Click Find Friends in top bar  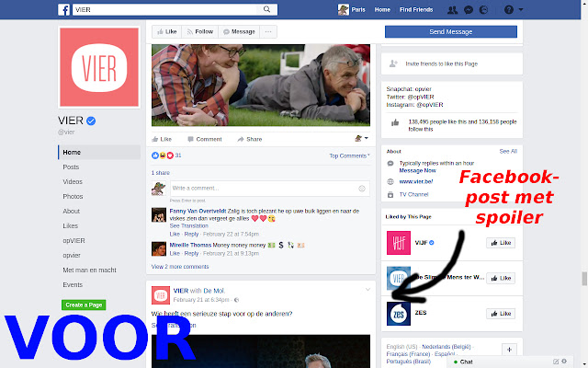[416, 10]
